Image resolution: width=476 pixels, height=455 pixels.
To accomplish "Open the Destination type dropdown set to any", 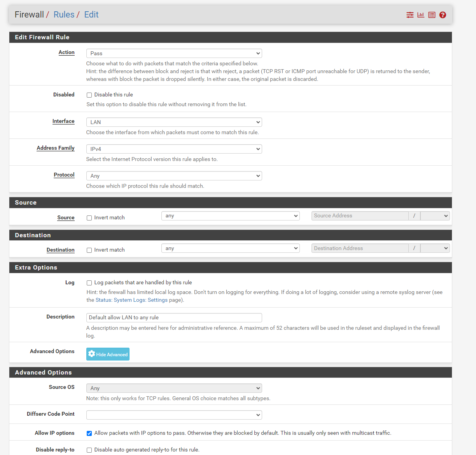I will click(x=230, y=248).
